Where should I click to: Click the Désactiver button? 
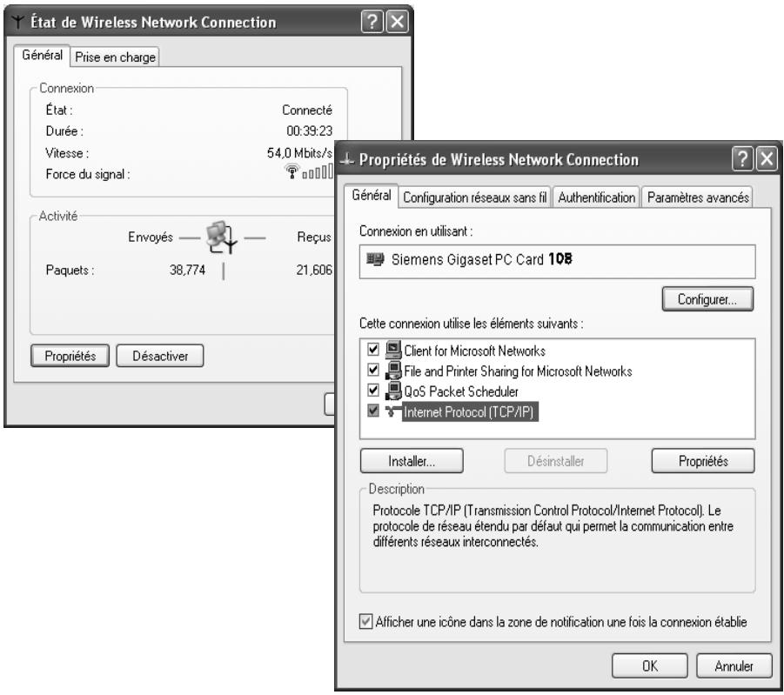[160, 356]
